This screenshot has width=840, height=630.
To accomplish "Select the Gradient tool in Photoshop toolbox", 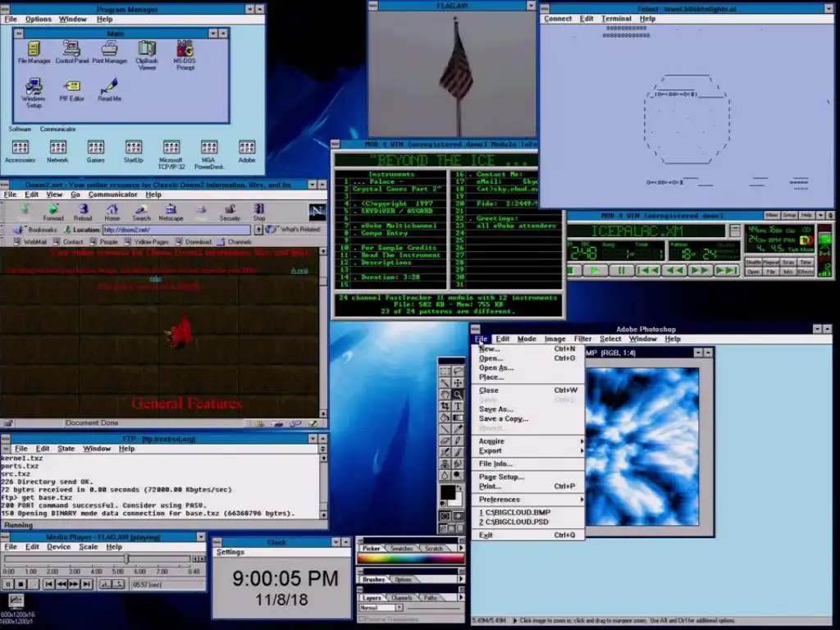I will (458, 418).
